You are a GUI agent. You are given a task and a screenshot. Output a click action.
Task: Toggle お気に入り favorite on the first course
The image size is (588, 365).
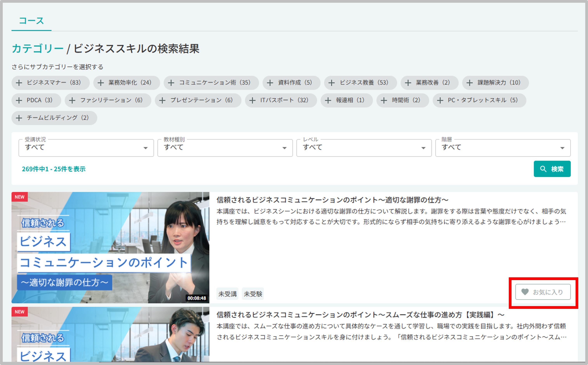tap(543, 292)
